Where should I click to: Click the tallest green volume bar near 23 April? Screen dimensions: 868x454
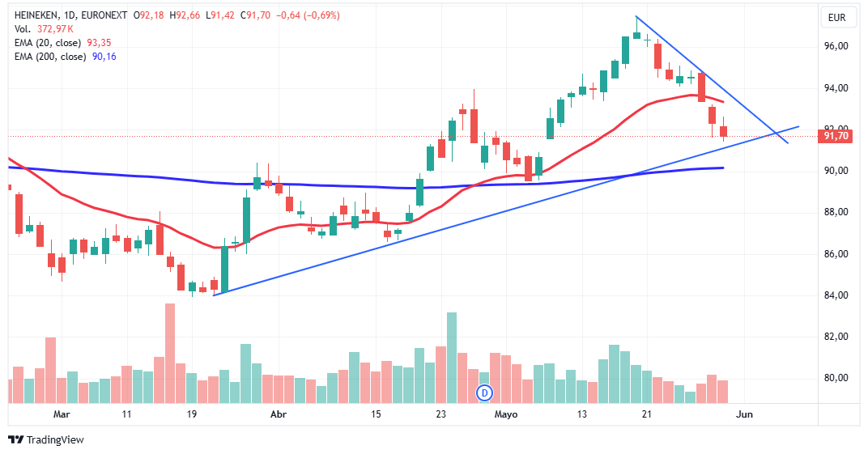(x=452, y=357)
